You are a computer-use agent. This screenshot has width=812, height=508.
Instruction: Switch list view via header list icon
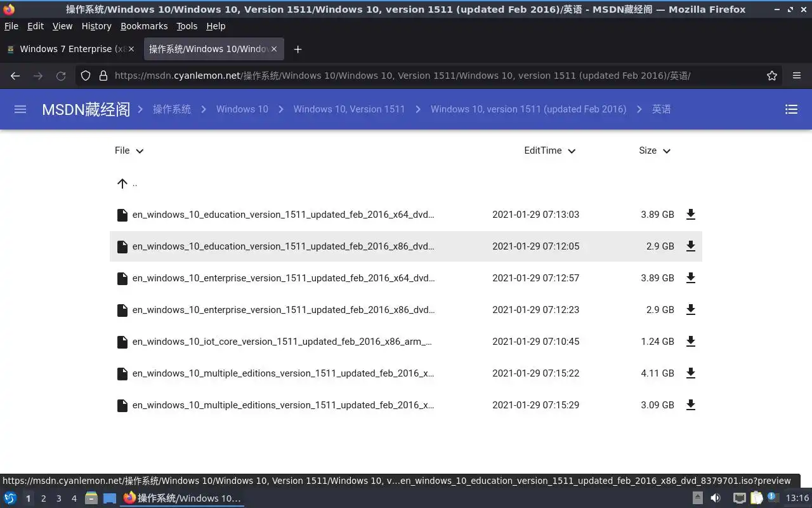coord(791,109)
